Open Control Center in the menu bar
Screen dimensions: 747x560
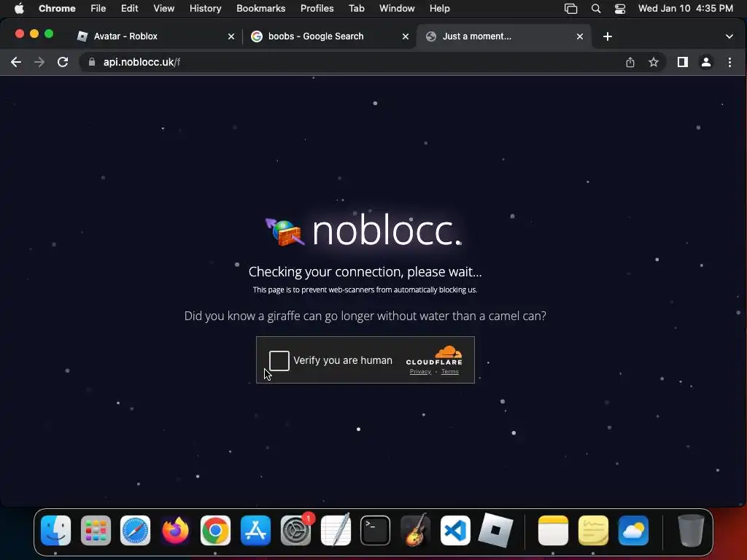click(x=620, y=9)
